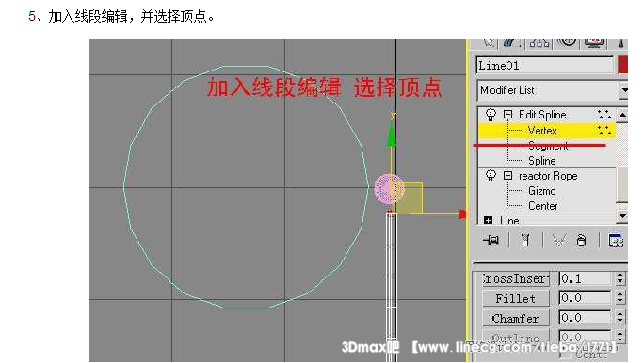644x363 pixels.
Task: Click the Chamfer button
Action: point(515,318)
